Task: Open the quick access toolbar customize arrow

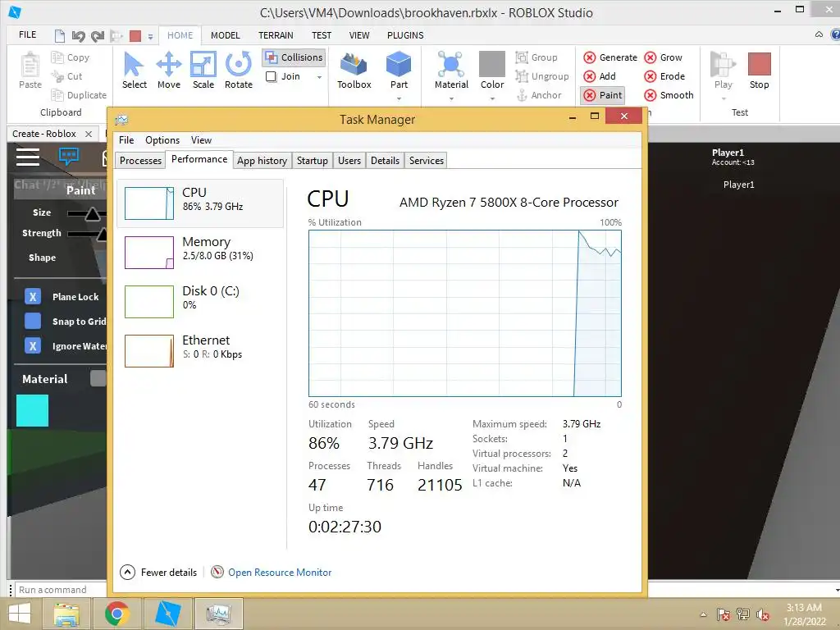Action: (x=151, y=36)
